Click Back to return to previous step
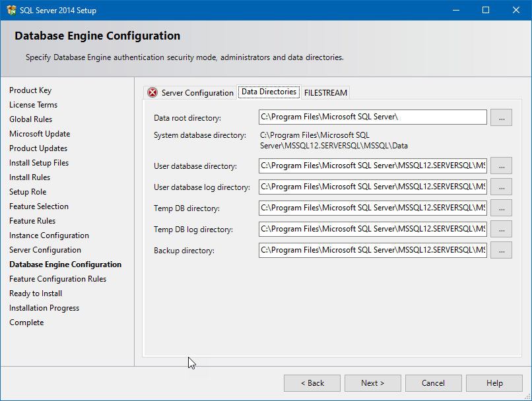This screenshot has width=532, height=401. click(312, 383)
